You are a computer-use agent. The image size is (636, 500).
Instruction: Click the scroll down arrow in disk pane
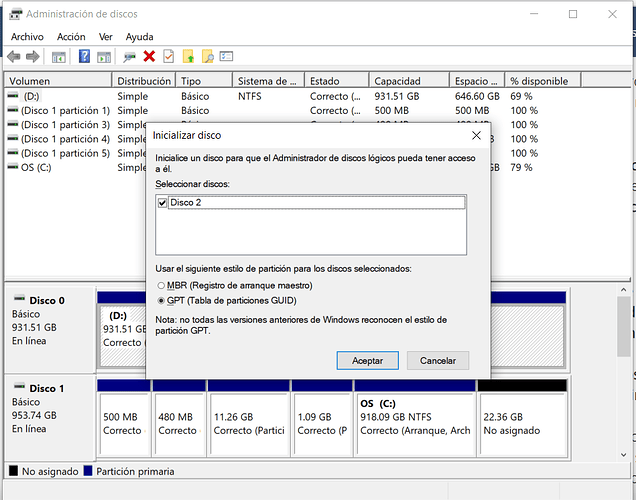(623, 455)
